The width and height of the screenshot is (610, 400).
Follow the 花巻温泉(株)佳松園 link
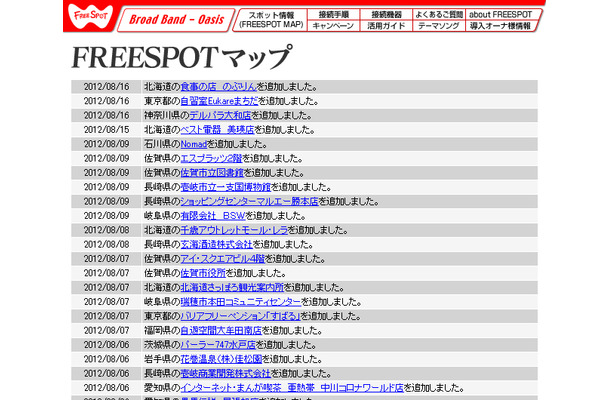pyautogui.click(x=221, y=359)
